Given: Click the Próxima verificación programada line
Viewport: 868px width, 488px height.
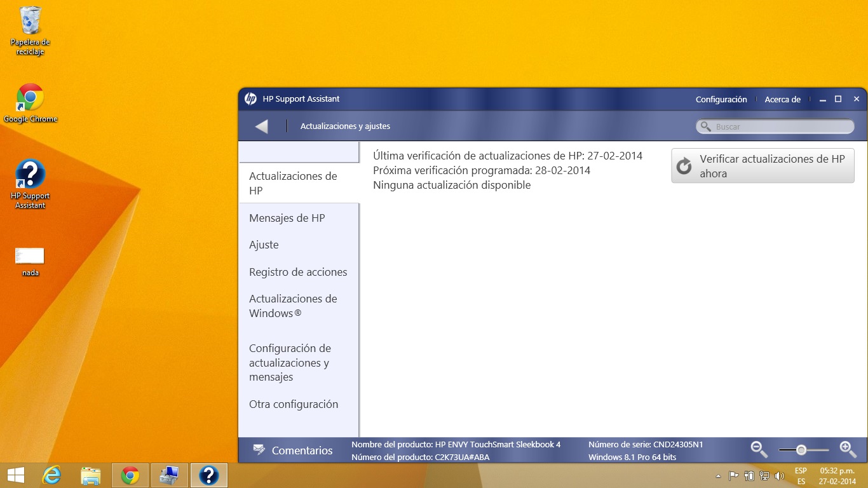Looking at the screenshot, I should [x=482, y=170].
